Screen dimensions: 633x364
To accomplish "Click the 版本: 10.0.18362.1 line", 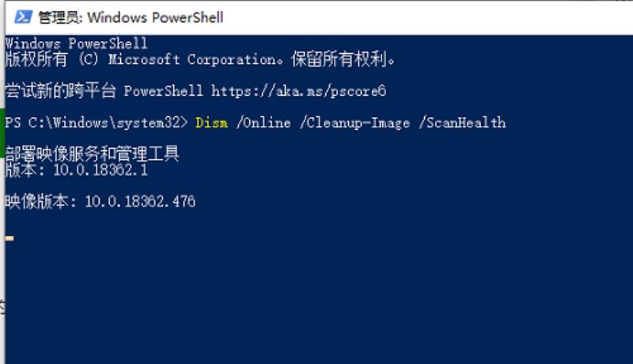I will [x=76, y=170].
